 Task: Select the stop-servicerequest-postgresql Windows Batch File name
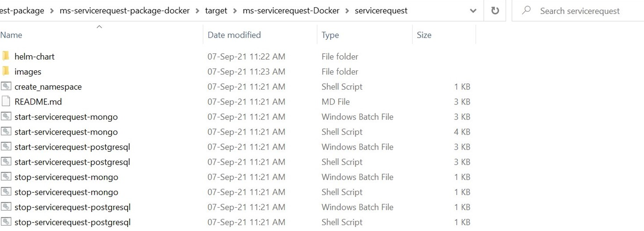[72, 207]
